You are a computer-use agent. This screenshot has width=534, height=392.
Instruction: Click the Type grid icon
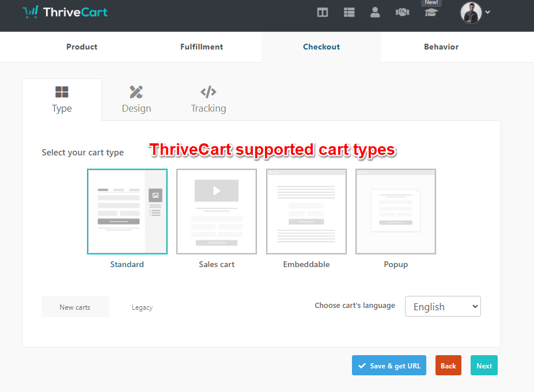pos(62,92)
